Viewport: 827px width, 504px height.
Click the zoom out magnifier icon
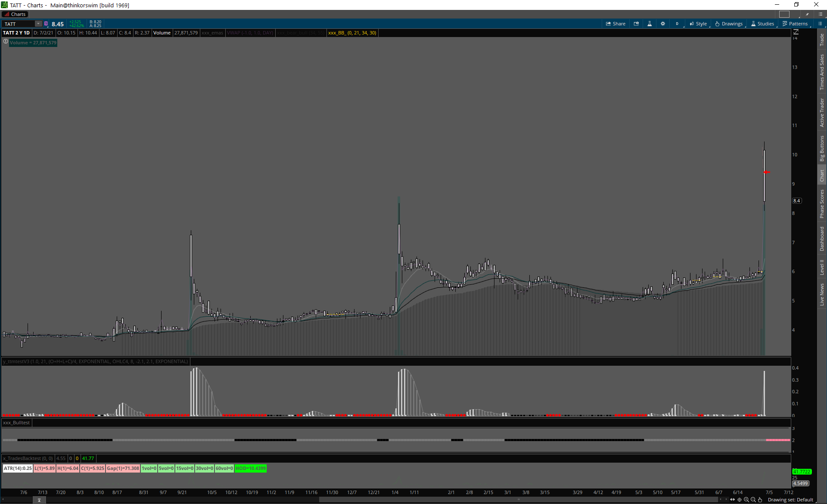tap(753, 500)
